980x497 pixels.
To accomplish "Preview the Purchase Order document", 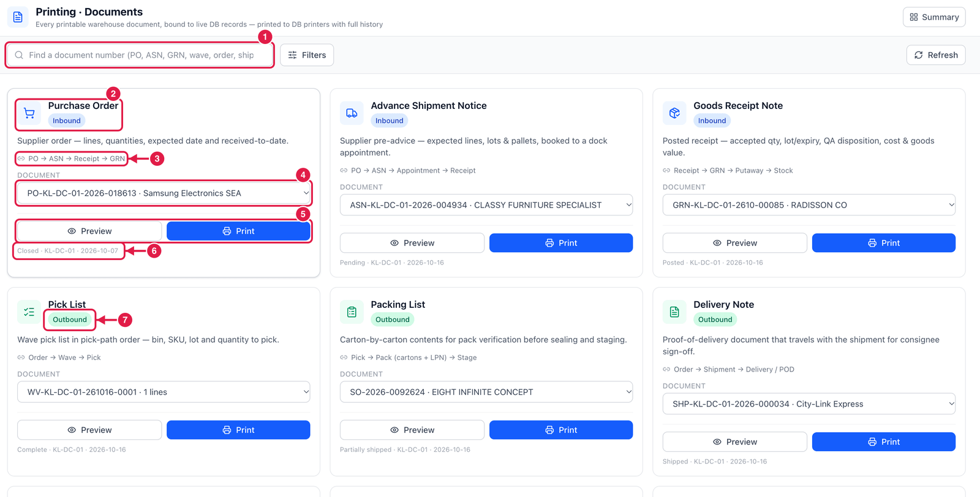I will [x=89, y=231].
